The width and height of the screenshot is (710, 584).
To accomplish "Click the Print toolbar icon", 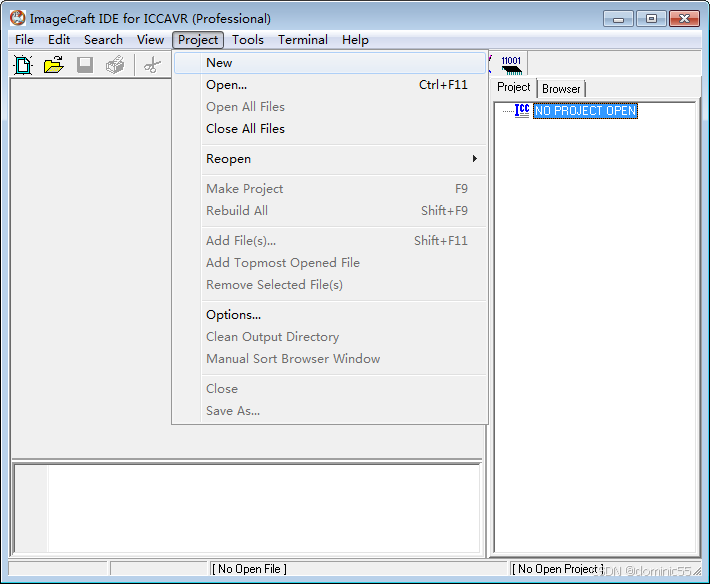I will click(115, 65).
